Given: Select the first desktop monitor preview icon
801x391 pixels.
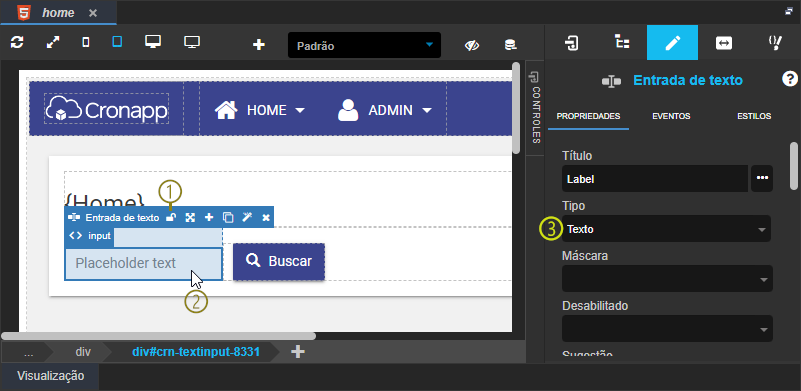Looking at the screenshot, I should click(x=153, y=42).
